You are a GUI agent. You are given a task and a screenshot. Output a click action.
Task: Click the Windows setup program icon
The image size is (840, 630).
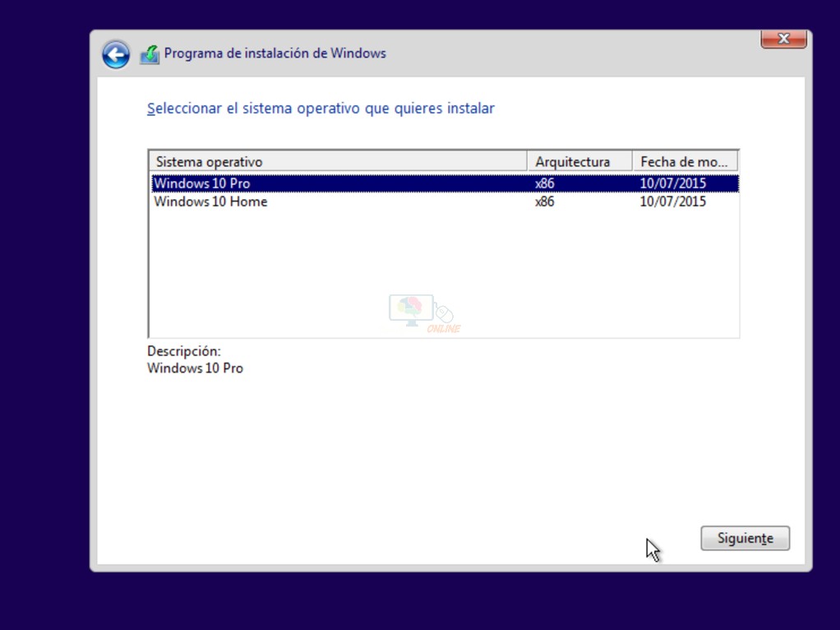click(150, 54)
